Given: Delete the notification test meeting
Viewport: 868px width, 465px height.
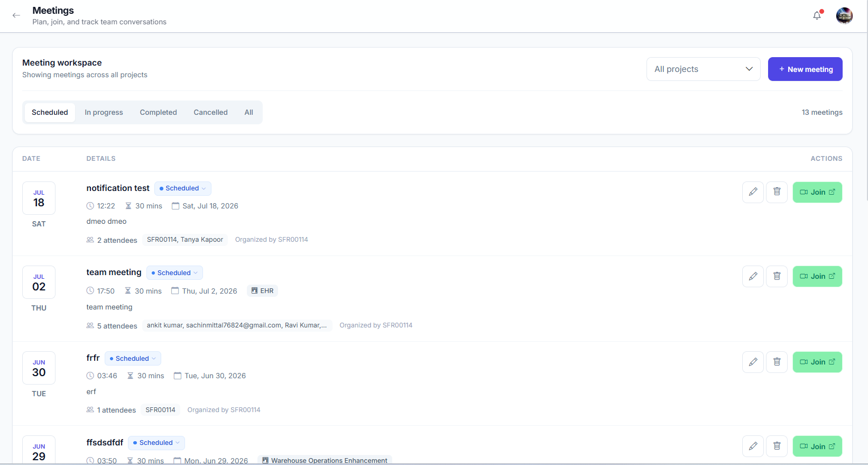Looking at the screenshot, I should pyautogui.click(x=777, y=192).
